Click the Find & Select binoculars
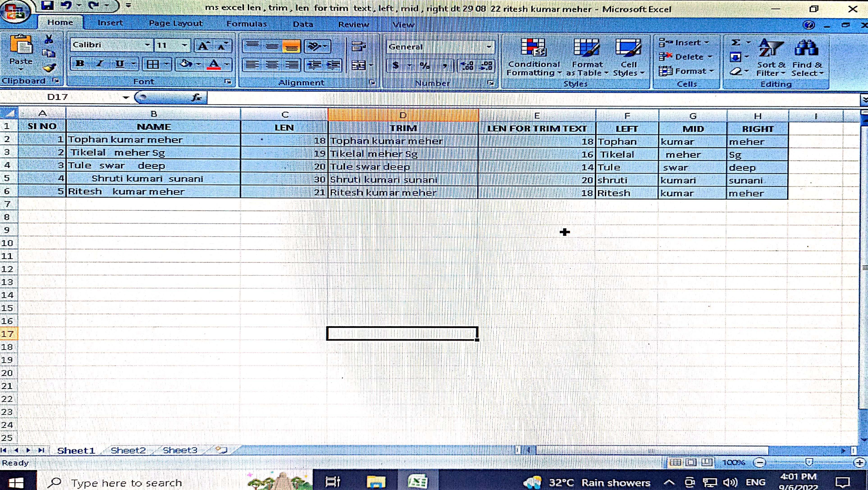 coord(806,57)
